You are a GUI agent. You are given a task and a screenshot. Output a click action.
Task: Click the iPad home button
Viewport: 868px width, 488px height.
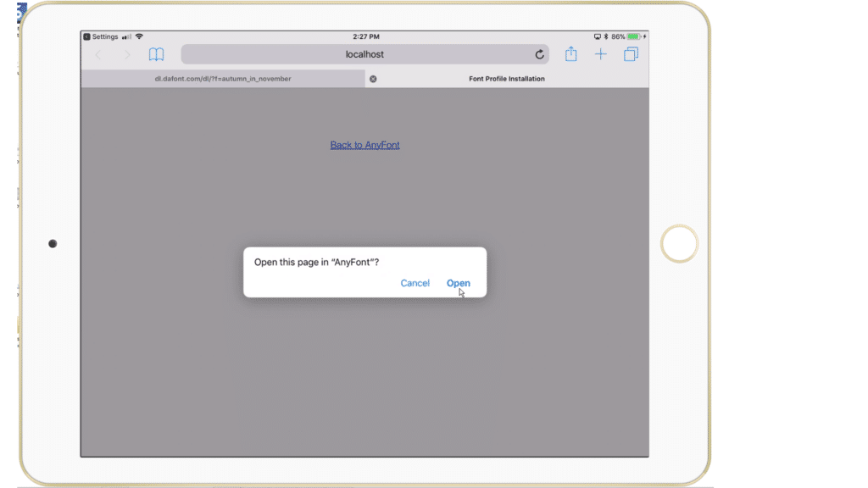click(679, 243)
